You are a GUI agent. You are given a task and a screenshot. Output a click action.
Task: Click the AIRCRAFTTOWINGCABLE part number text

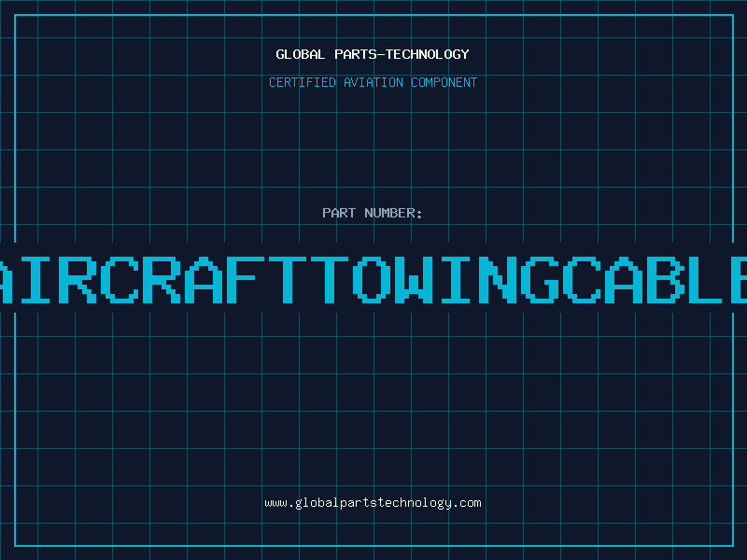point(373,279)
